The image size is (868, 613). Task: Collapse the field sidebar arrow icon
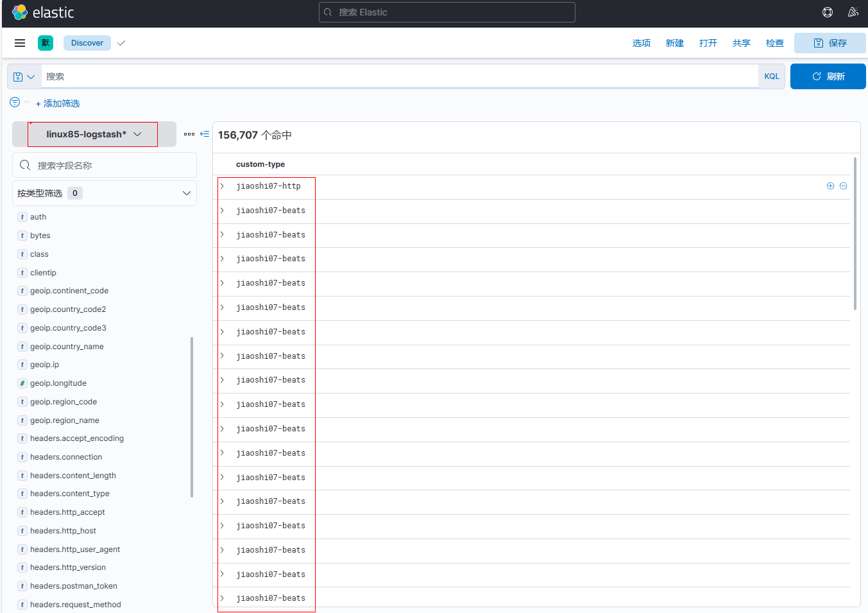click(205, 134)
